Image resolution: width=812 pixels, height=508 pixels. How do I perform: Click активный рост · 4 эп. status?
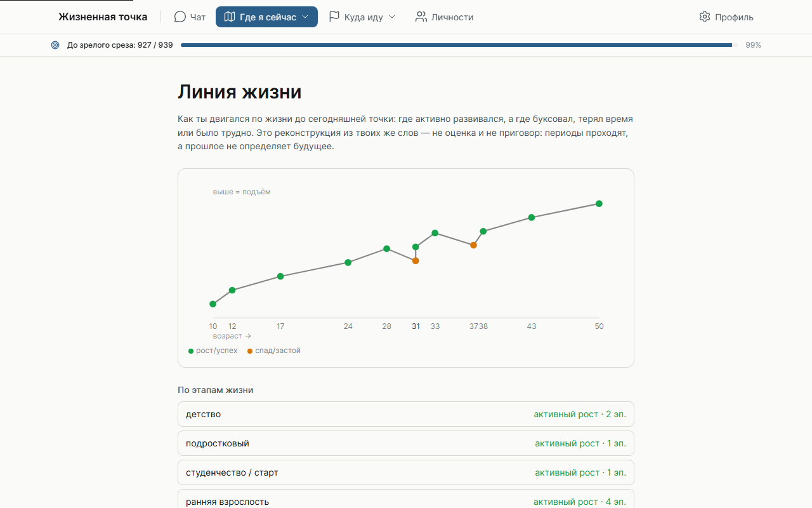[580, 502]
